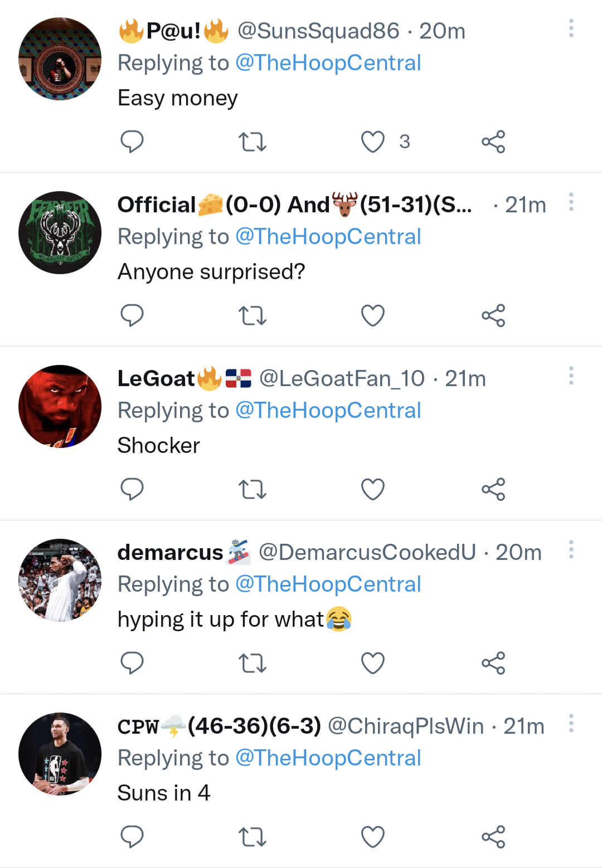The width and height of the screenshot is (602, 868).
Task: Share the "hyping it up for what" tweet
Action: point(493,663)
